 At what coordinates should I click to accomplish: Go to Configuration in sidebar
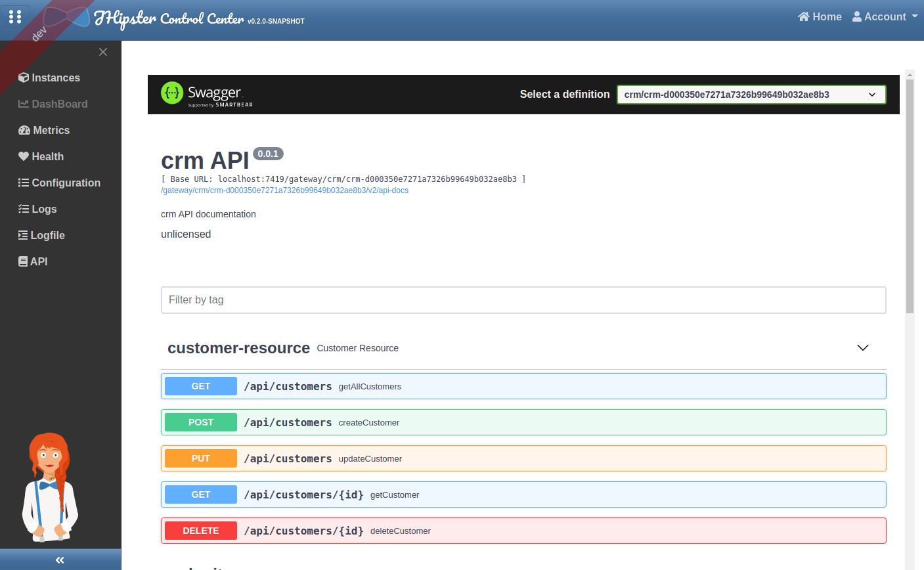[x=59, y=183]
